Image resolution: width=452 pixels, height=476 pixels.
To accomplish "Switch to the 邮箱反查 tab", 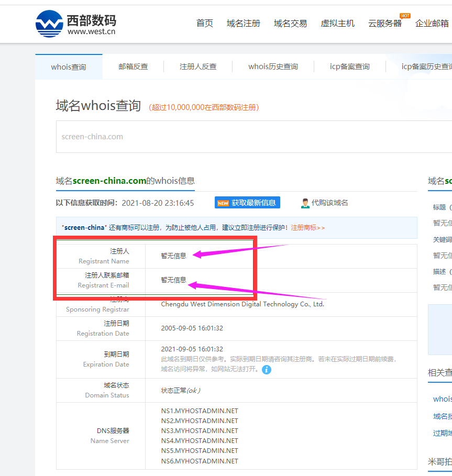I will [133, 67].
